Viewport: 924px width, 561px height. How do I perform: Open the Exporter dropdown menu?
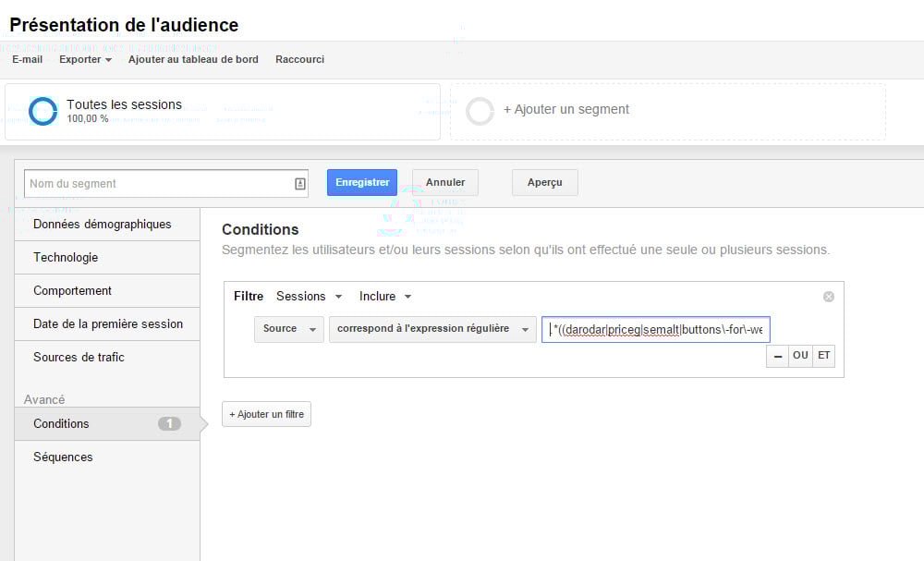(85, 59)
